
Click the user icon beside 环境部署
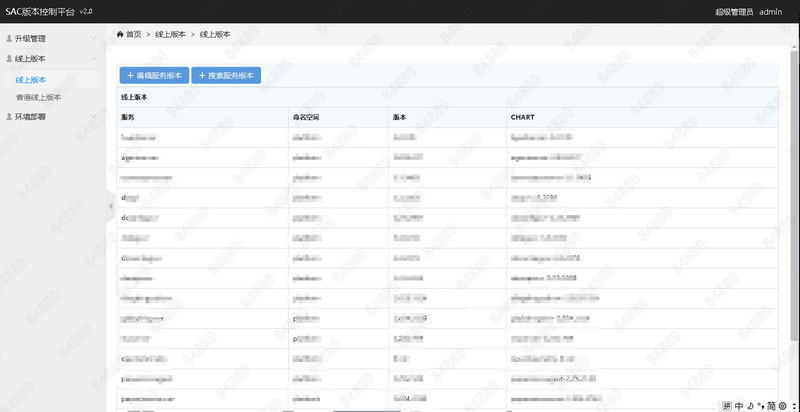[x=9, y=117]
